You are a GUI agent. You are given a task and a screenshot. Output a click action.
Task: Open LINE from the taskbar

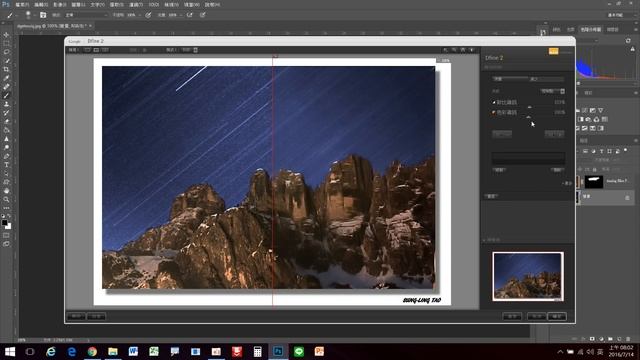(299, 351)
